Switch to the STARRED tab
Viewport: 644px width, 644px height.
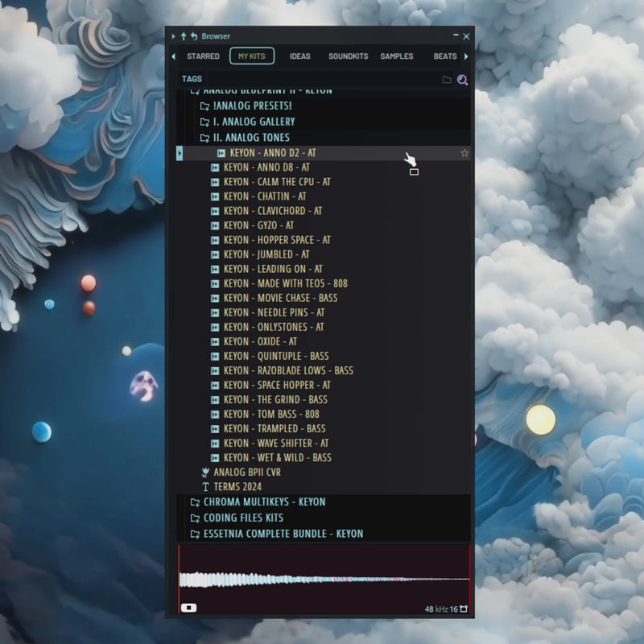pyautogui.click(x=203, y=56)
